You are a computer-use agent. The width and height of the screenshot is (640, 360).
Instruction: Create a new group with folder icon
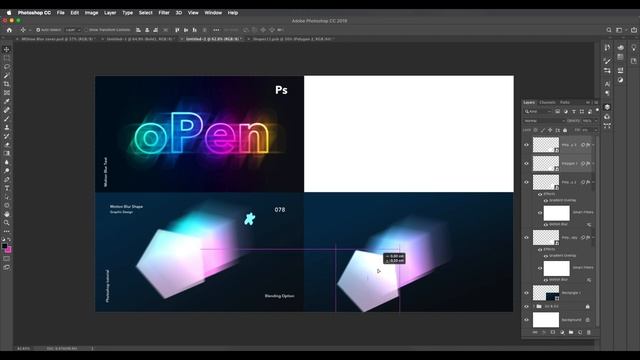tap(571, 332)
